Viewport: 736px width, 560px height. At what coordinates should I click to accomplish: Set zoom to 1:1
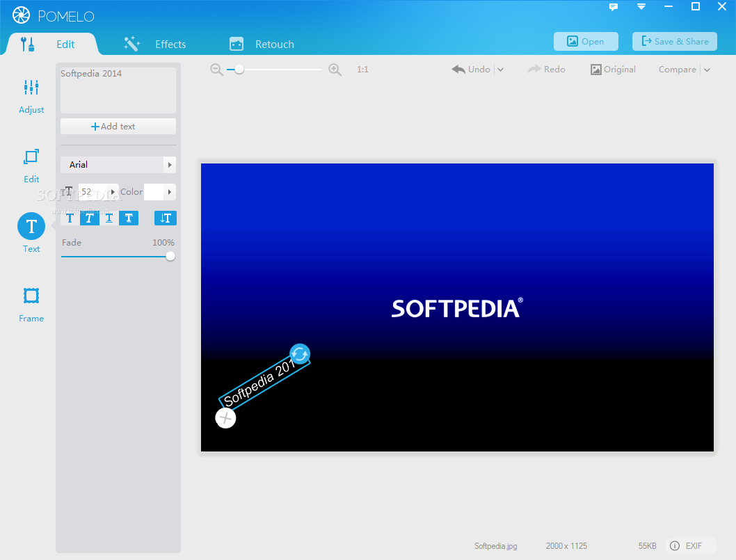tap(362, 70)
